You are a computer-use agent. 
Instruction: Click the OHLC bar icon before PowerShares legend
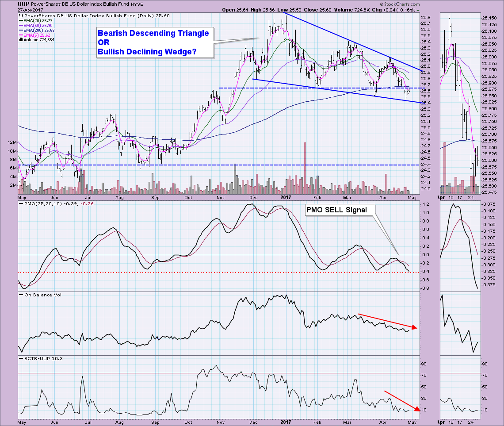tap(20, 15)
